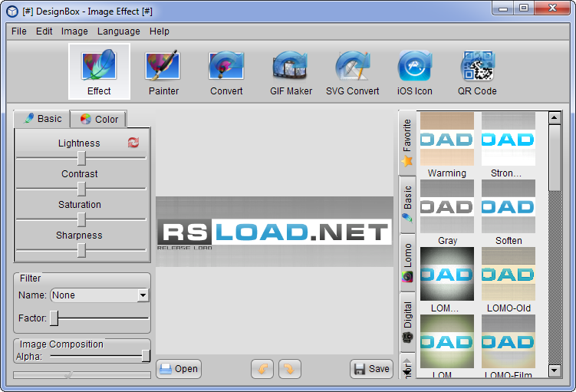Apply the Warming effect thumbnail
Image resolution: width=576 pixels, height=392 pixels.
point(447,139)
